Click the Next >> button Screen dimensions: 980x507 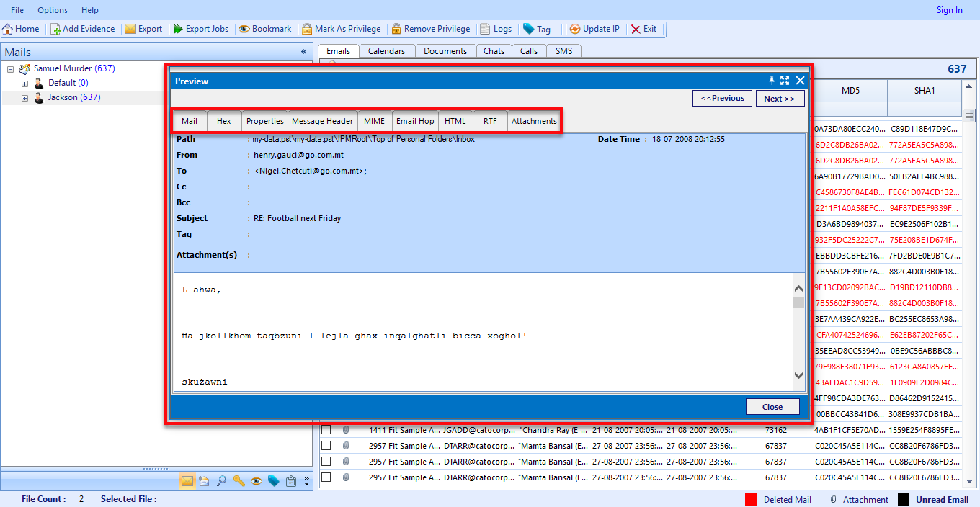point(780,98)
